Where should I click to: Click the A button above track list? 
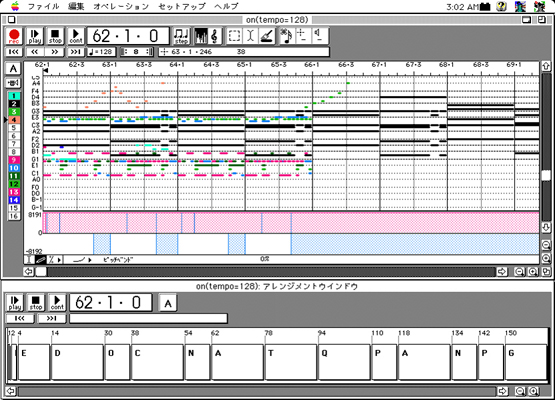13,68
